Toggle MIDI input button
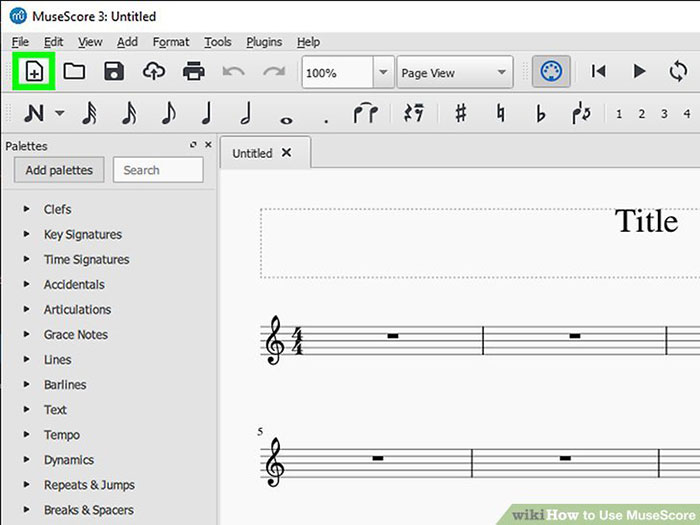The height and width of the screenshot is (525, 700). point(550,72)
